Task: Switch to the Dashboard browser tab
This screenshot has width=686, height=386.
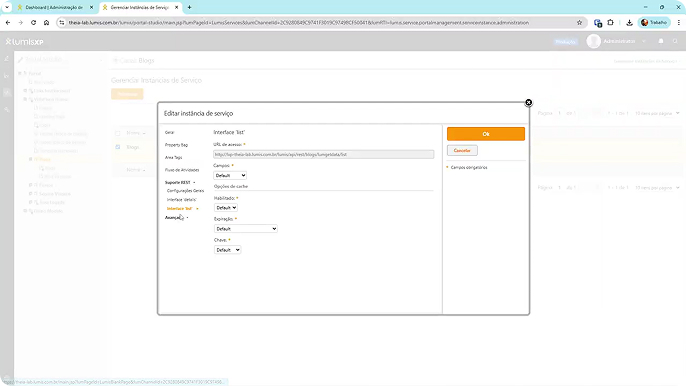Action: 53,7
